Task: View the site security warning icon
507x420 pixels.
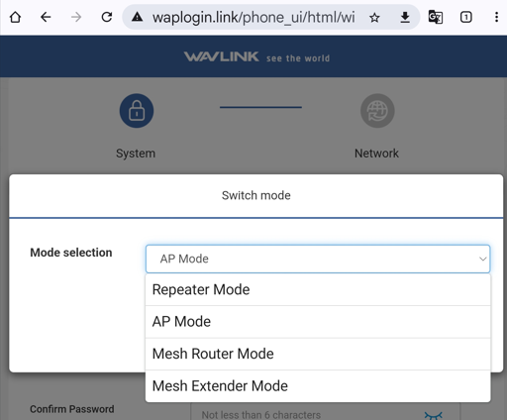Action: click(137, 17)
